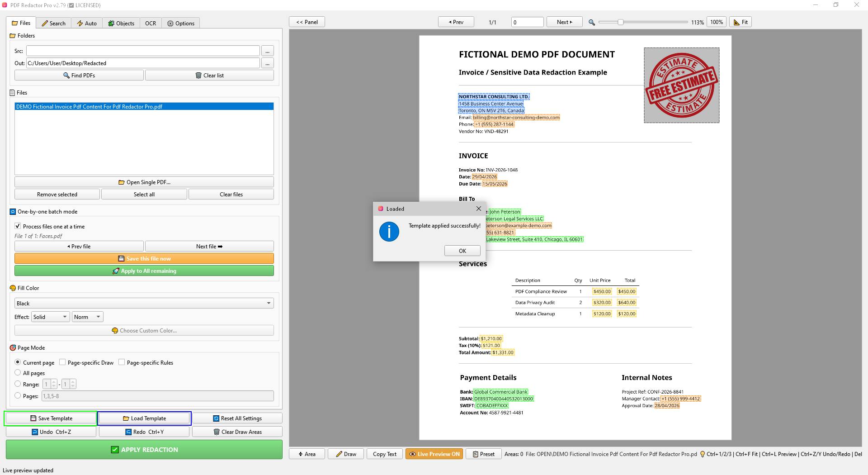
Task: Click the highlighted billing email address
Action: (516, 118)
